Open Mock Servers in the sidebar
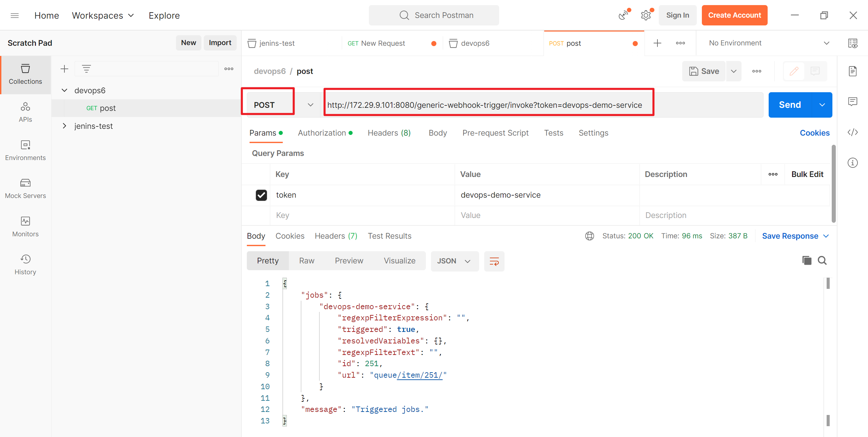This screenshot has width=868, height=437. tap(25, 188)
